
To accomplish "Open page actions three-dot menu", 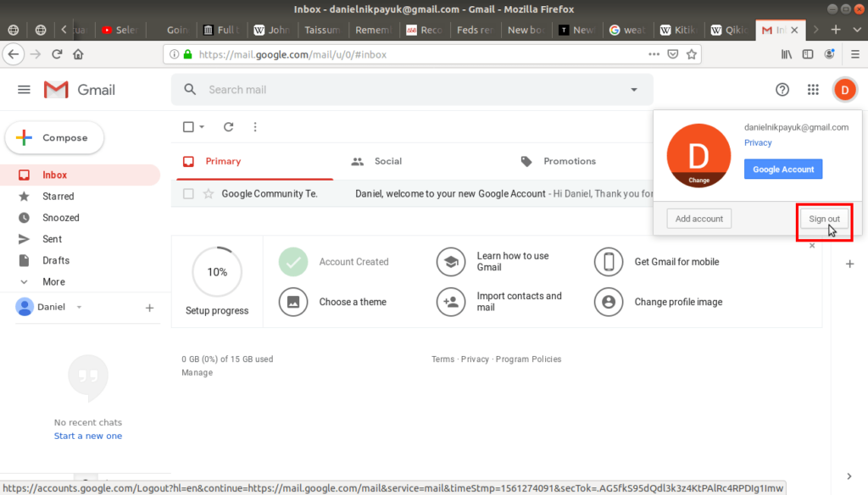I will coord(654,54).
